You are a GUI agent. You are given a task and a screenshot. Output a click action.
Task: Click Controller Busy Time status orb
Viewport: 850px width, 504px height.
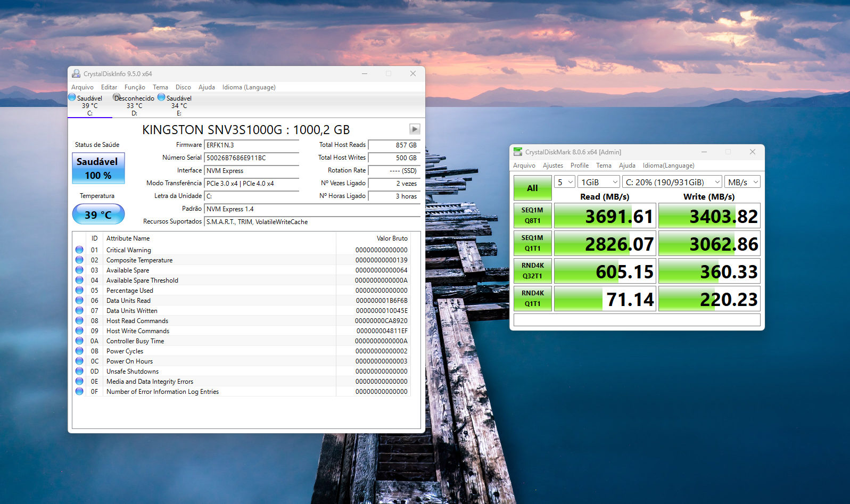coord(79,341)
